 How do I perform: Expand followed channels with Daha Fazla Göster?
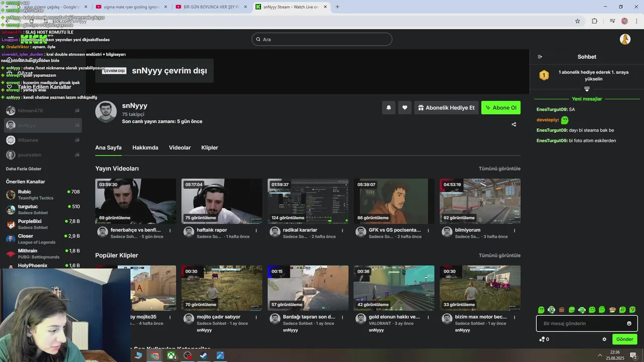pos(24,169)
